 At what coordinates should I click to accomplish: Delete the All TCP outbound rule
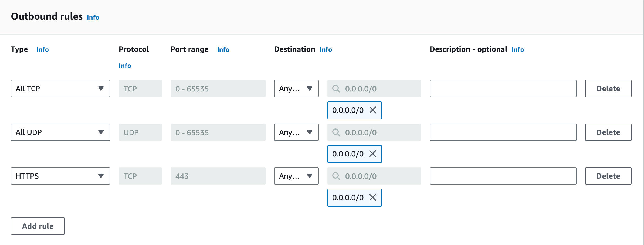pos(608,89)
